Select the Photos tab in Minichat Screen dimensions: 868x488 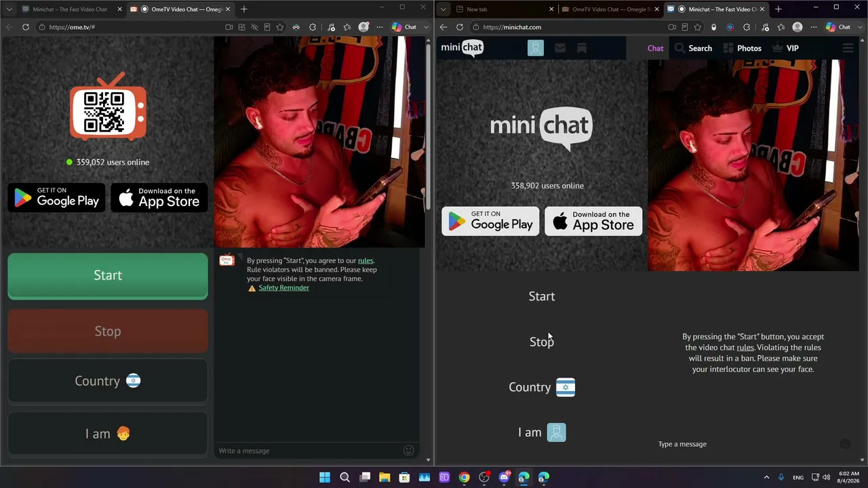742,48
